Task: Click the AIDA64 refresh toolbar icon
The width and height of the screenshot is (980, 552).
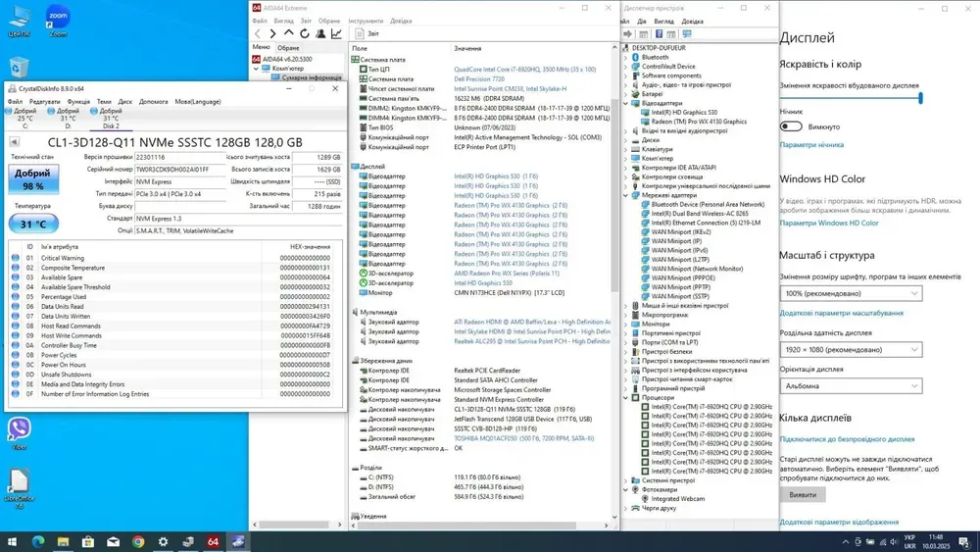Action: click(x=305, y=33)
